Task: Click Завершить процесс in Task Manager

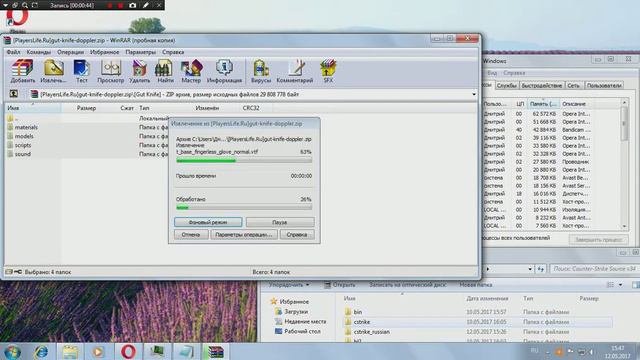Action: (x=599, y=240)
